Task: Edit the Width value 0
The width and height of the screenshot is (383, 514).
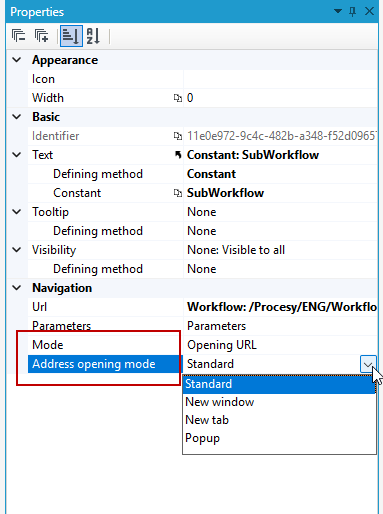Action: point(280,98)
